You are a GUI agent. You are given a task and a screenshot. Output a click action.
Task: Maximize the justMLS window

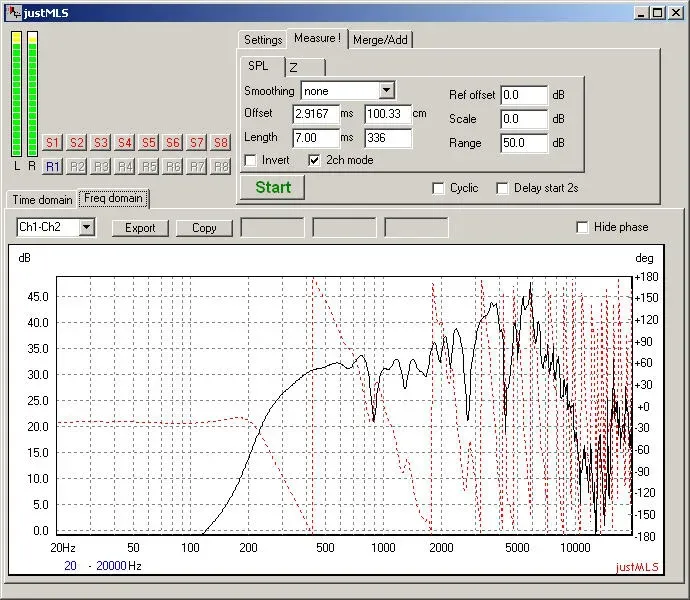(x=657, y=13)
